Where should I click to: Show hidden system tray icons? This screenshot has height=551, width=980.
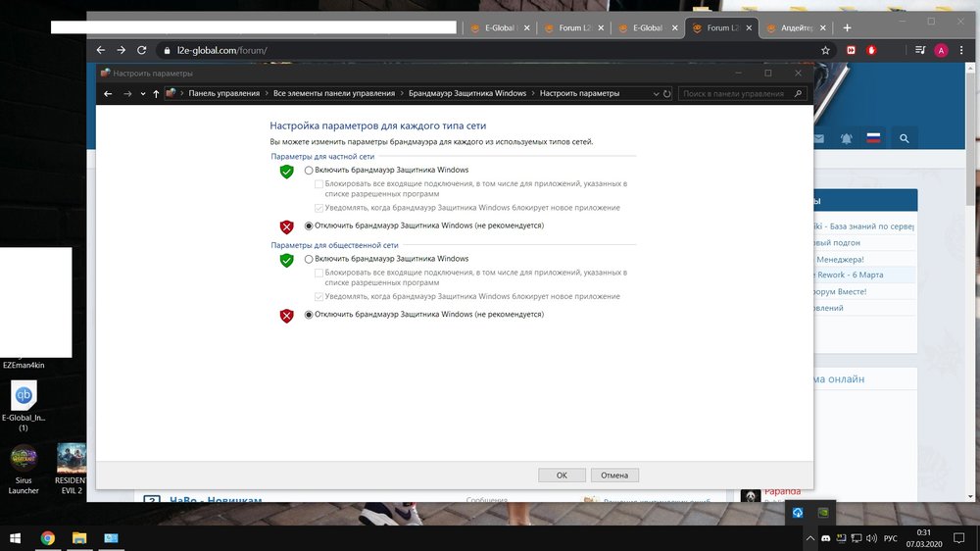pyautogui.click(x=809, y=538)
